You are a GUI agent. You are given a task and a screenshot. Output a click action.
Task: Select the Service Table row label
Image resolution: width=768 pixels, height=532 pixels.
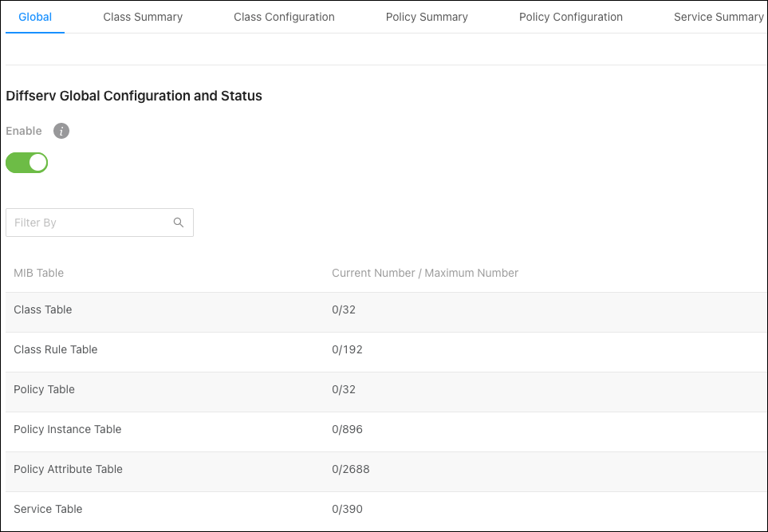[48, 509]
